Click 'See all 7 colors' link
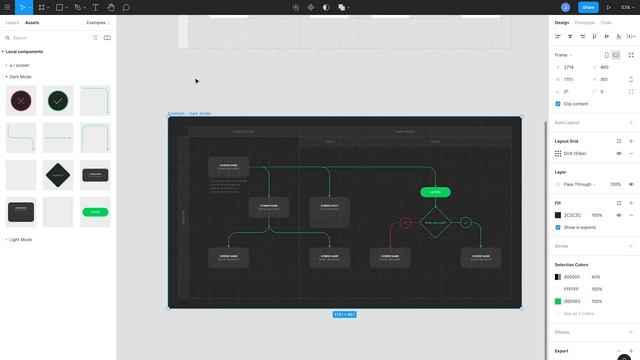Screen dimensions: 640x360 tap(578, 313)
